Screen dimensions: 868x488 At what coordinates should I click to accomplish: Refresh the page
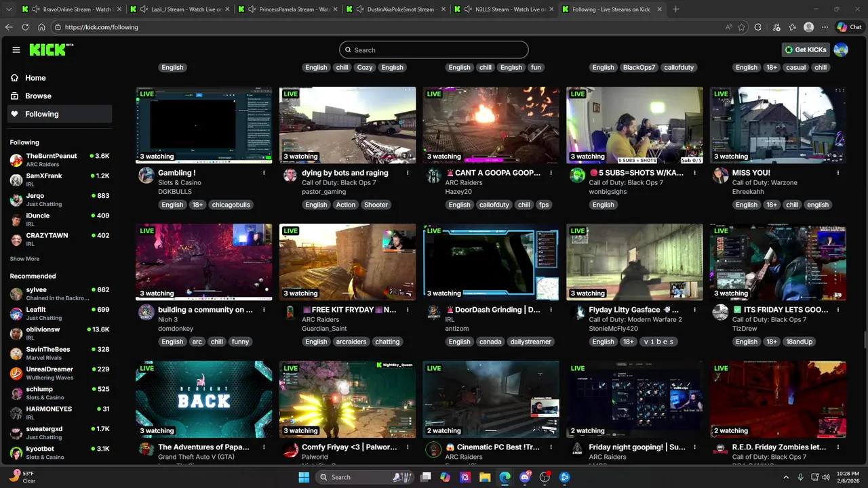[x=25, y=27]
